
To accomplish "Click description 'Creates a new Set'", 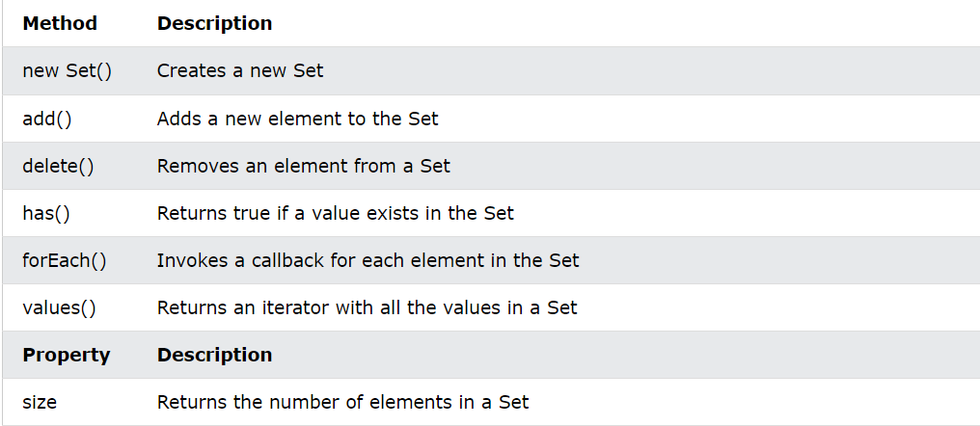I will coord(240,70).
